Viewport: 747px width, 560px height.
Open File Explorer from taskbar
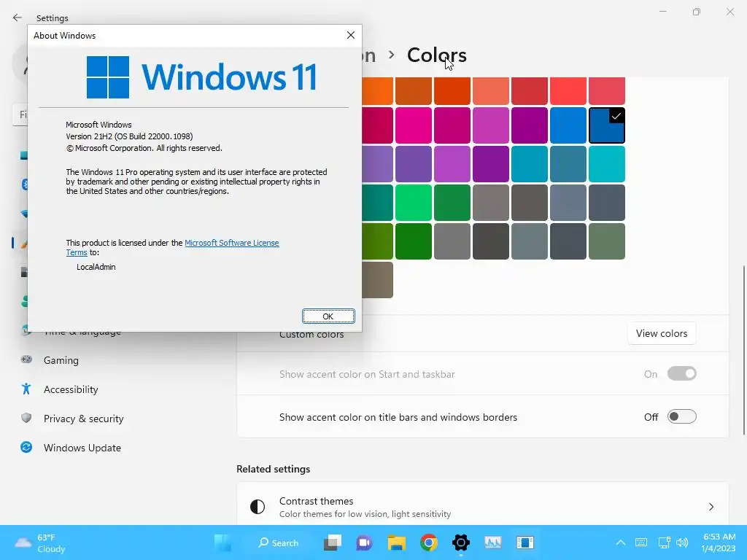(396, 542)
